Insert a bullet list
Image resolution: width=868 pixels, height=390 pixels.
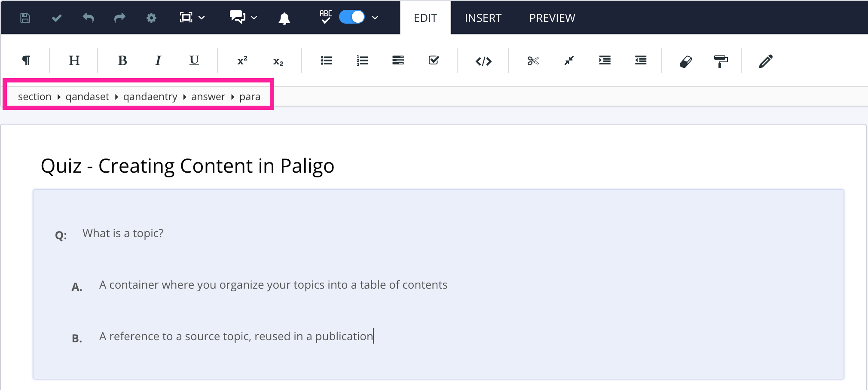(x=327, y=61)
